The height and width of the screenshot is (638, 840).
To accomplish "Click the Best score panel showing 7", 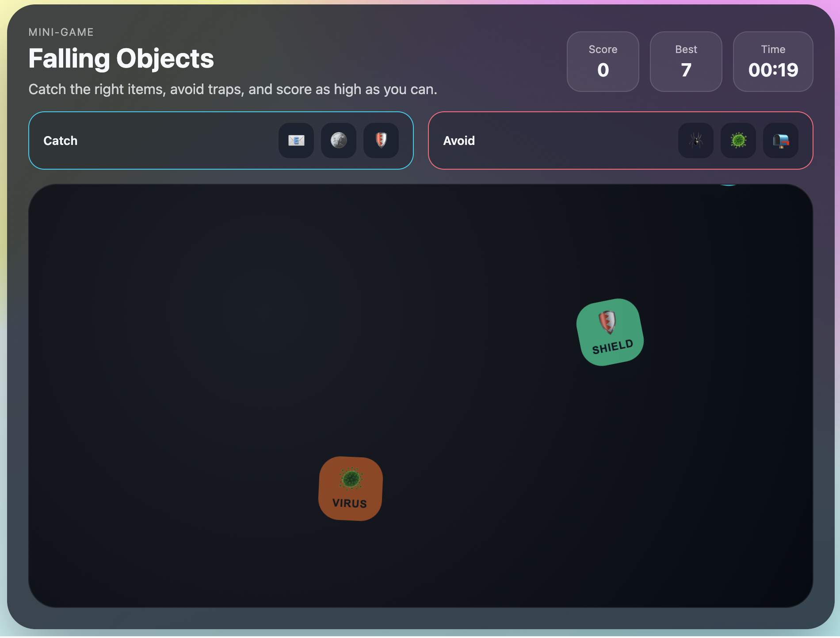I will point(686,62).
